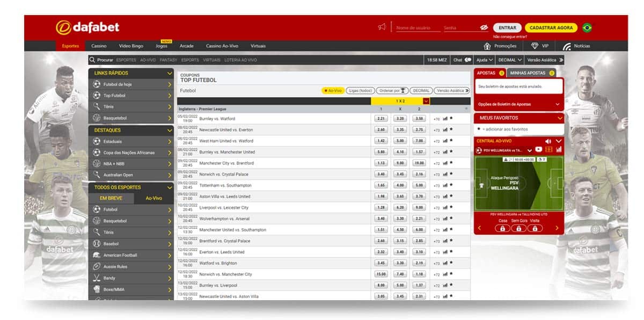Viewport: 644px width, 320px height.
Task: Mute the Central Ao-Vivo sound icon
Action: [548, 141]
